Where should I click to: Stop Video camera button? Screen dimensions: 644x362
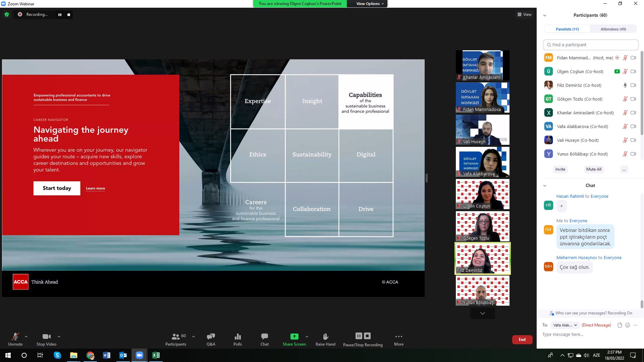(x=46, y=339)
